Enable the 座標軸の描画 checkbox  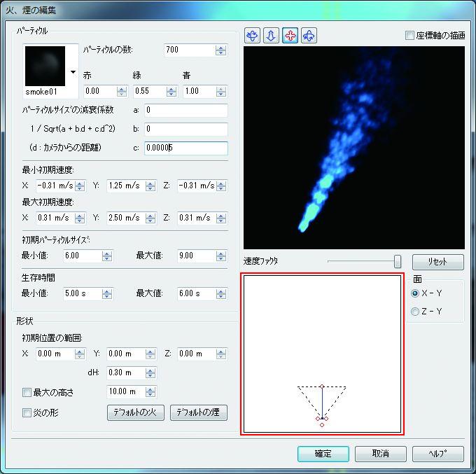click(409, 36)
